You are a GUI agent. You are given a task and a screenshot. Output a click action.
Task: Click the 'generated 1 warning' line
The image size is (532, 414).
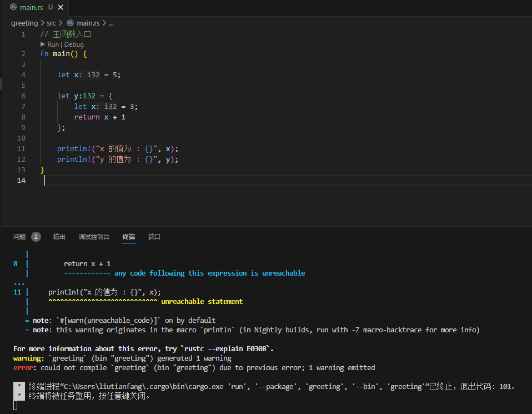pyautogui.click(x=122, y=358)
